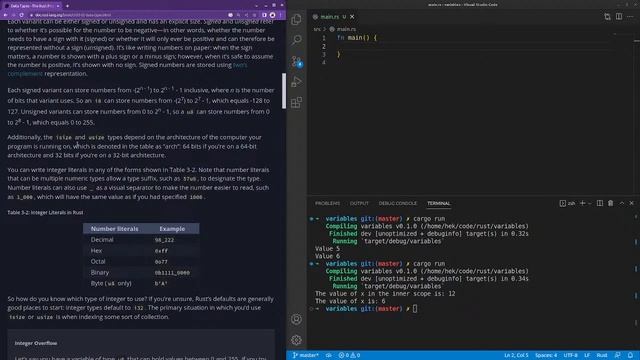Open the Extensions view
Viewport: 640px width, 360px height.
296,102
